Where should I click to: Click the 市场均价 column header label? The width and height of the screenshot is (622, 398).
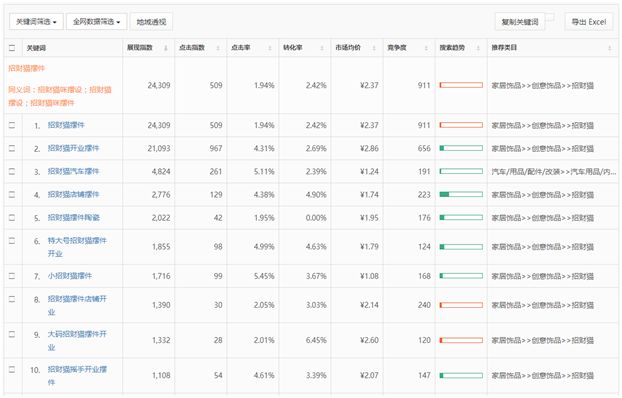(348, 48)
